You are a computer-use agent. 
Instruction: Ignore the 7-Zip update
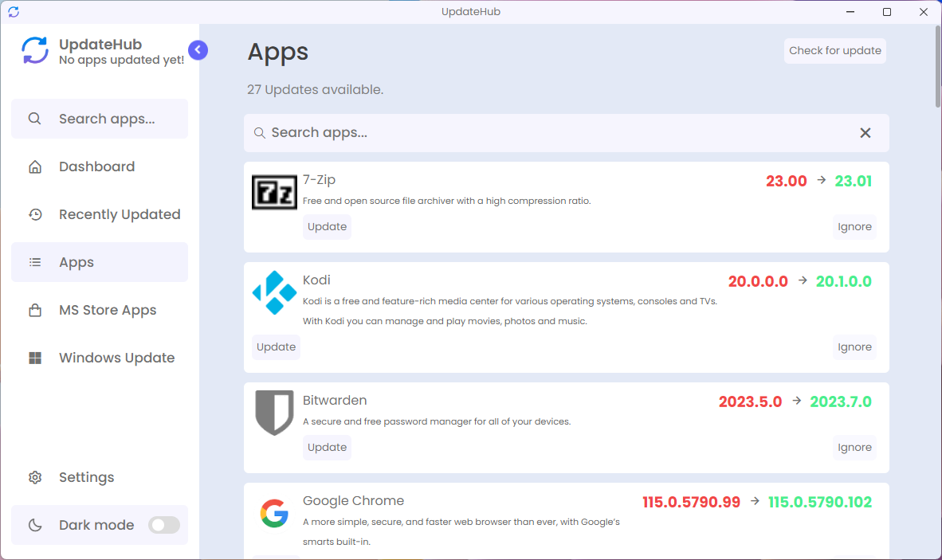(x=854, y=227)
